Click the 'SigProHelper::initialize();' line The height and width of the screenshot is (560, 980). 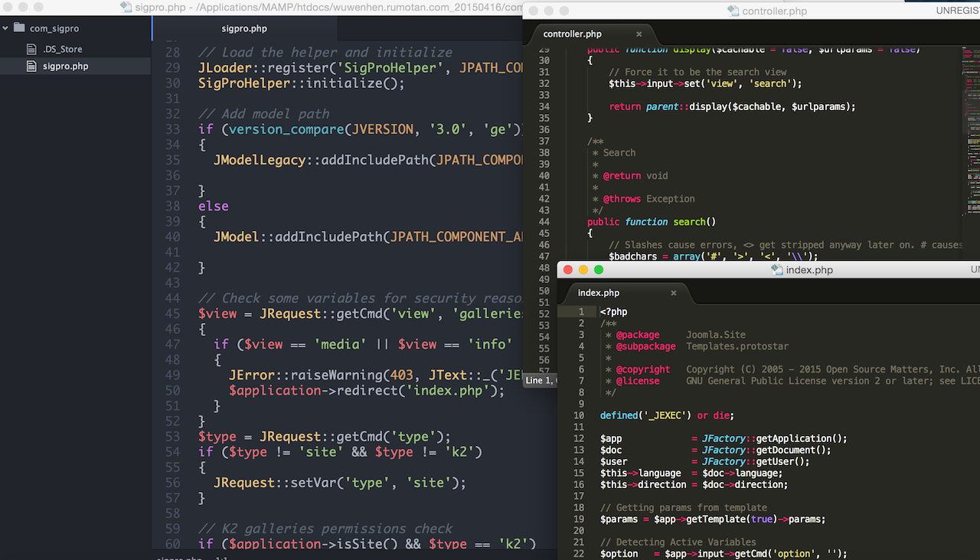pyautogui.click(x=301, y=83)
